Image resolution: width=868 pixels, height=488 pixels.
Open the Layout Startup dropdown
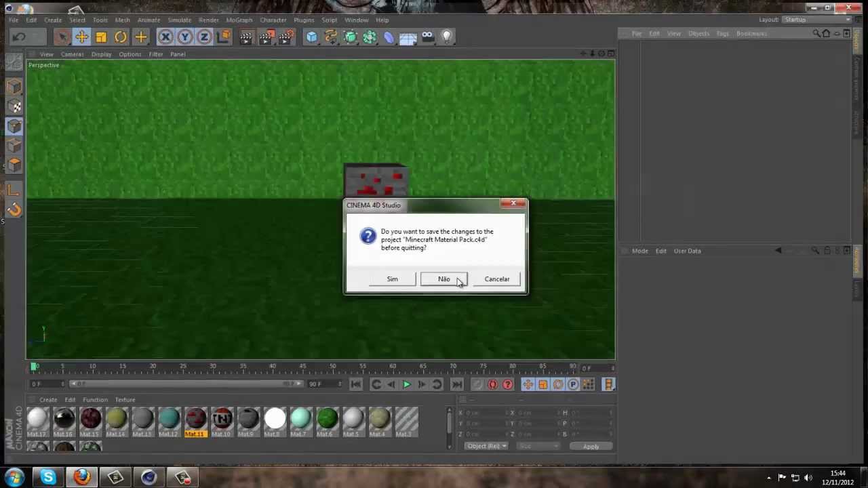point(816,20)
